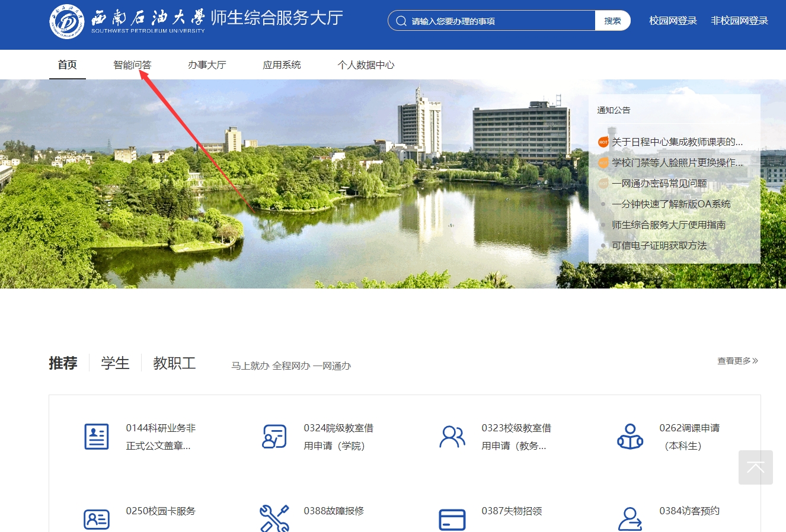Open the 0324 college classroom booking icon
The height and width of the screenshot is (532, 786).
tap(274, 437)
